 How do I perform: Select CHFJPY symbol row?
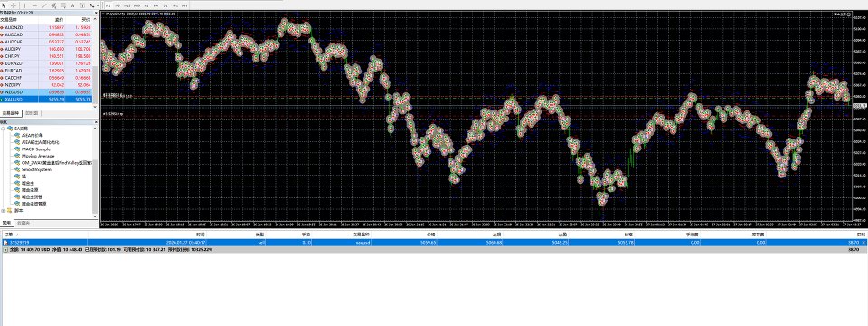(46, 55)
